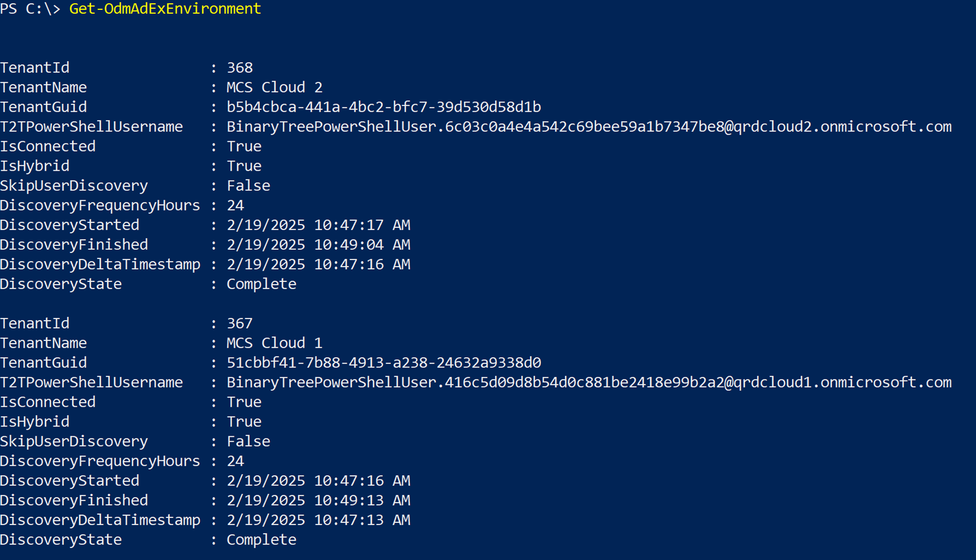
Task: Click the second DiscoveryState Complete value
Action: (x=261, y=540)
